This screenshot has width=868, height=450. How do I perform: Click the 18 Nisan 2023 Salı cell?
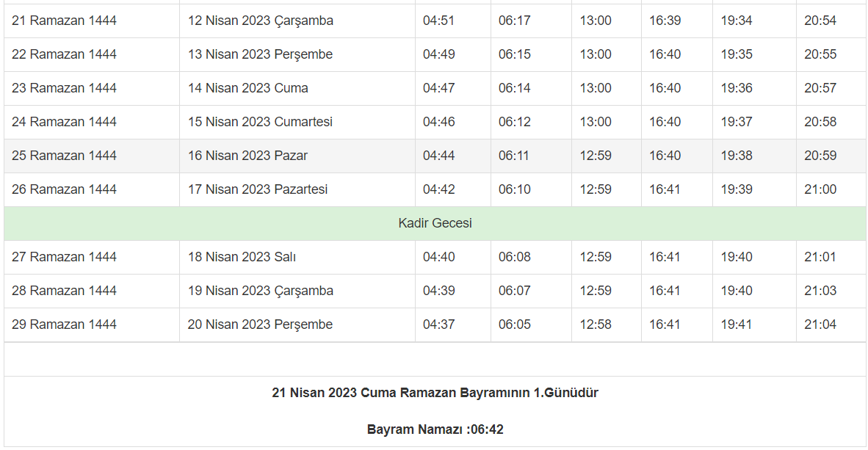click(242, 257)
